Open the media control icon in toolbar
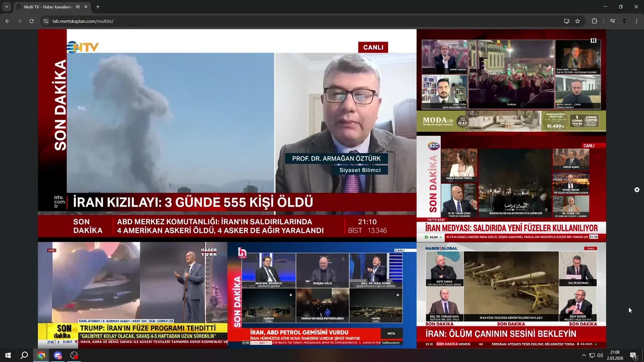 (x=612, y=21)
